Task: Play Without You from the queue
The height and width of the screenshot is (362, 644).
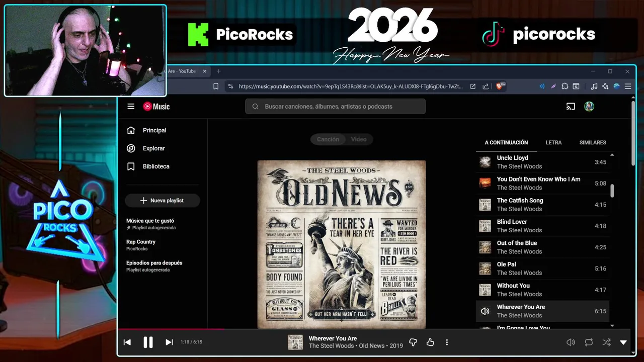Action: point(542,290)
